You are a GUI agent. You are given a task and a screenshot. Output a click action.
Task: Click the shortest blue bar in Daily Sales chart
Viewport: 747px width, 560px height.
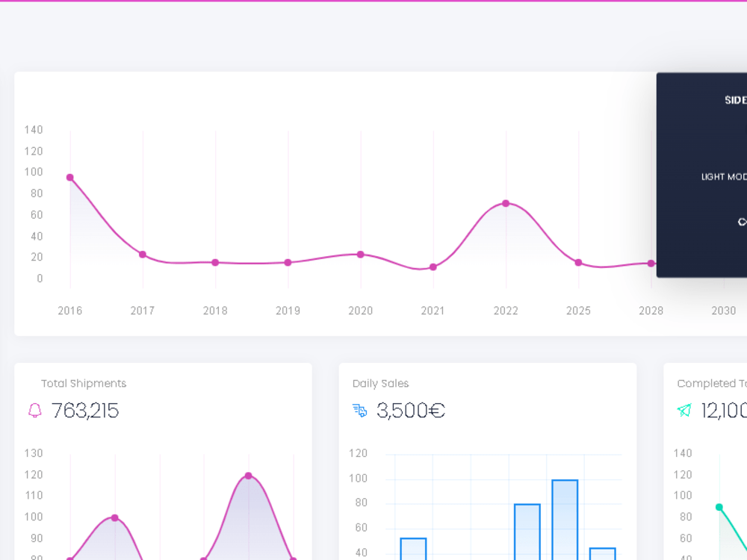coord(603,554)
